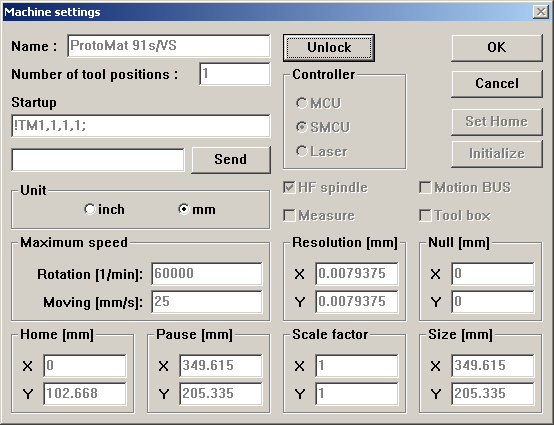554x425 pixels.
Task: Select the Laser controller option
Action: [x=322, y=152]
